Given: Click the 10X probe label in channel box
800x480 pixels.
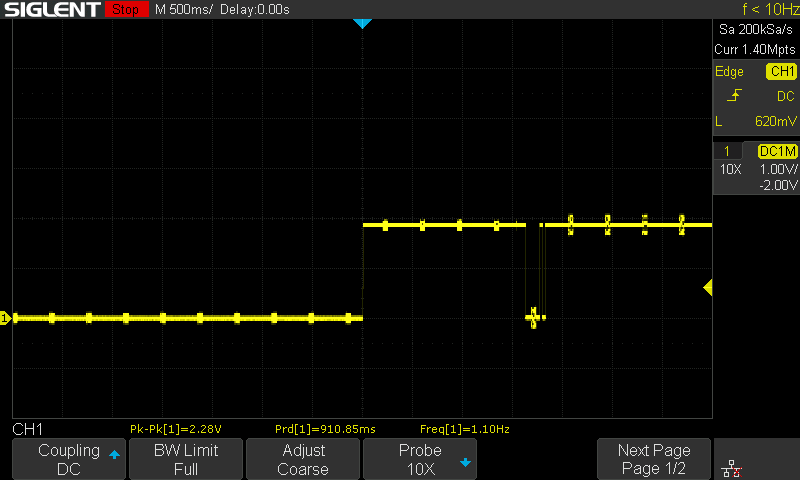Looking at the screenshot, I should click(730, 169).
